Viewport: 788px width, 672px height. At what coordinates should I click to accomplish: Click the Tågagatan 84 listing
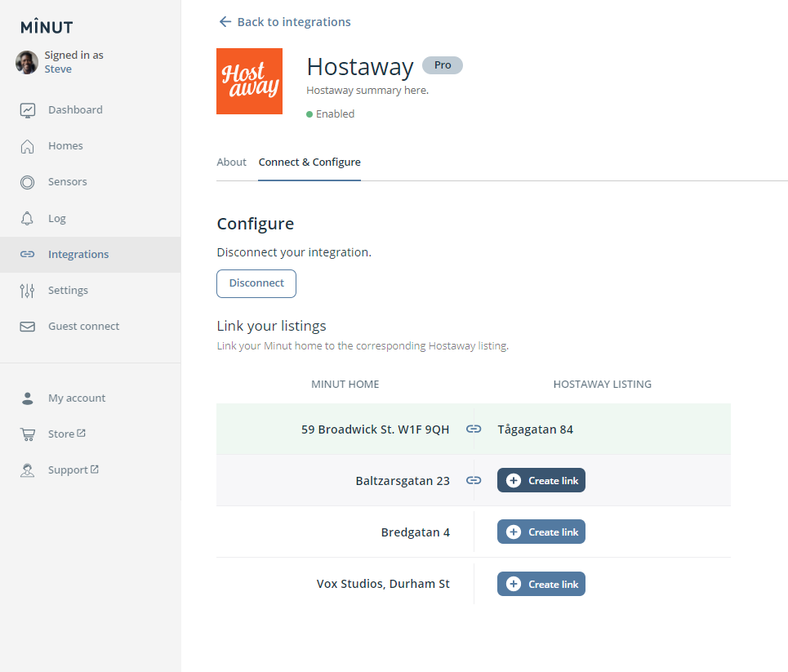[x=535, y=429]
